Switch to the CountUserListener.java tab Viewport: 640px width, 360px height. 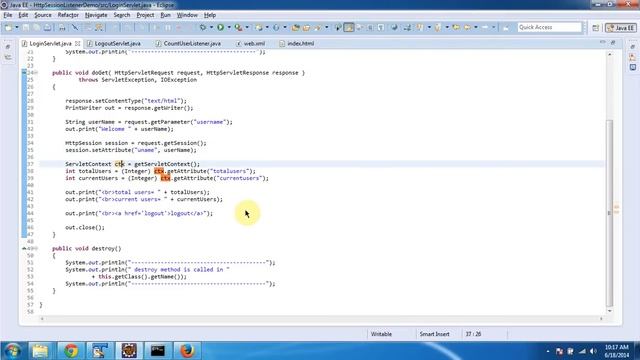(189, 43)
